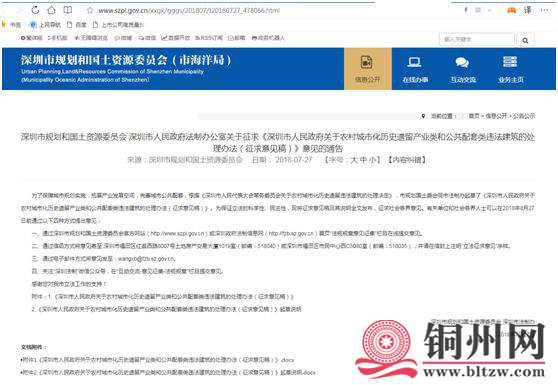558x385 pixels.
Task: Go to 信息公开 in the breadcrumb
Action: tap(496, 116)
